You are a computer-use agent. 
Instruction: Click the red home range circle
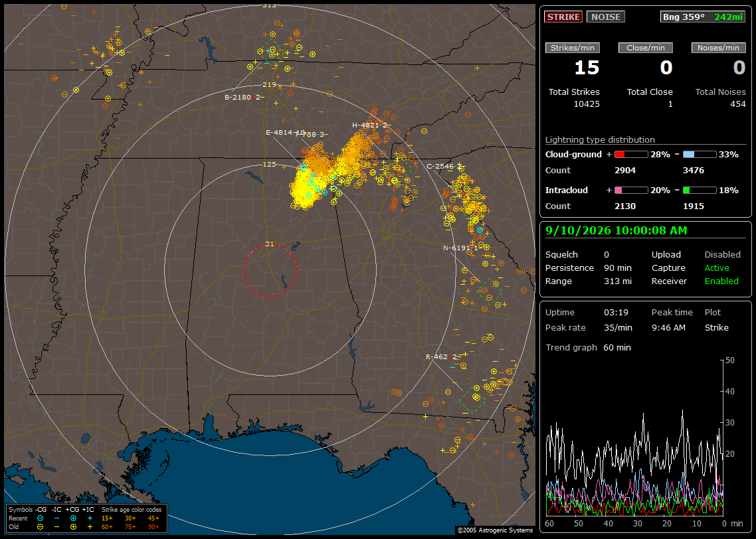click(x=270, y=269)
